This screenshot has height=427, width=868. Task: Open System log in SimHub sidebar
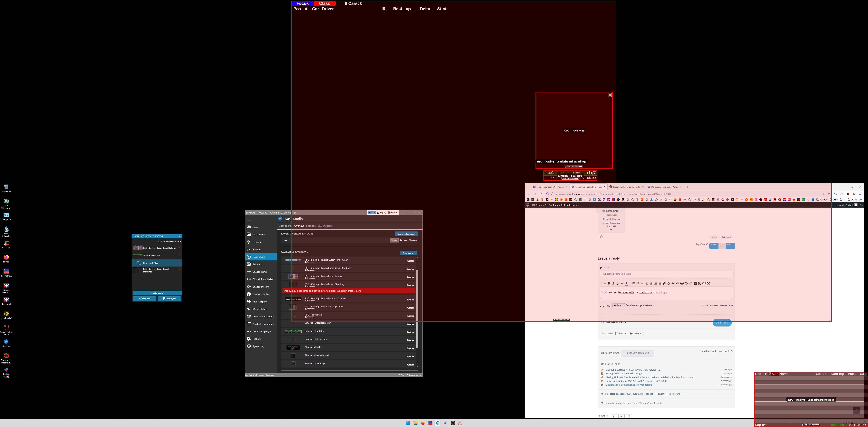pos(260,346)
